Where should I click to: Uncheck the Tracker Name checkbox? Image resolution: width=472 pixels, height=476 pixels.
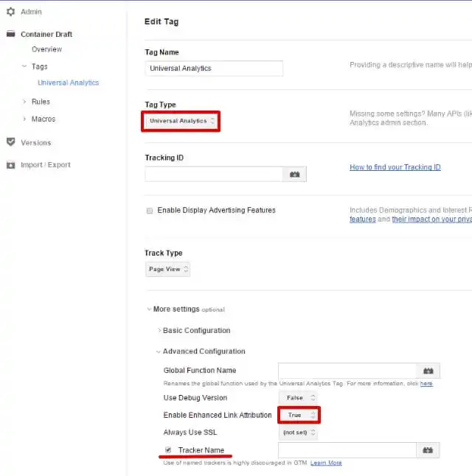click(x=168, y=449)
